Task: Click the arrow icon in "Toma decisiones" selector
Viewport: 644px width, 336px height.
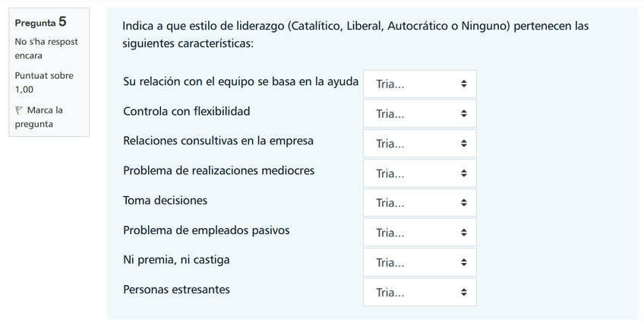Action: [x=463, y=203]
